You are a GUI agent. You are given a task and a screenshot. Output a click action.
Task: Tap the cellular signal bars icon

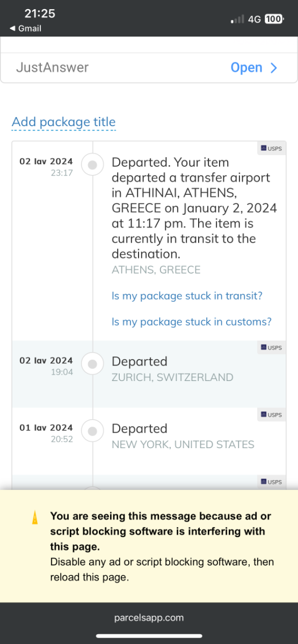tap(237, 20)
